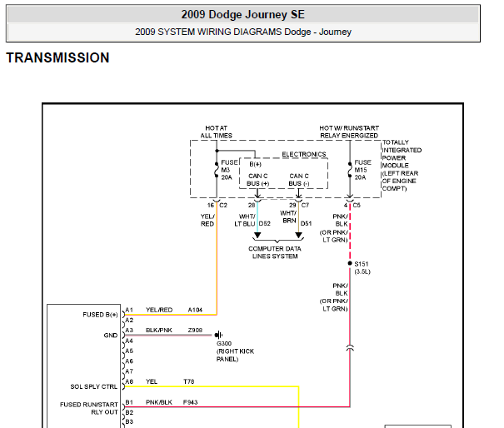Click the G300 ground symbol
Viewport: 504px width, 428px height.
click(x=218, y=335)
